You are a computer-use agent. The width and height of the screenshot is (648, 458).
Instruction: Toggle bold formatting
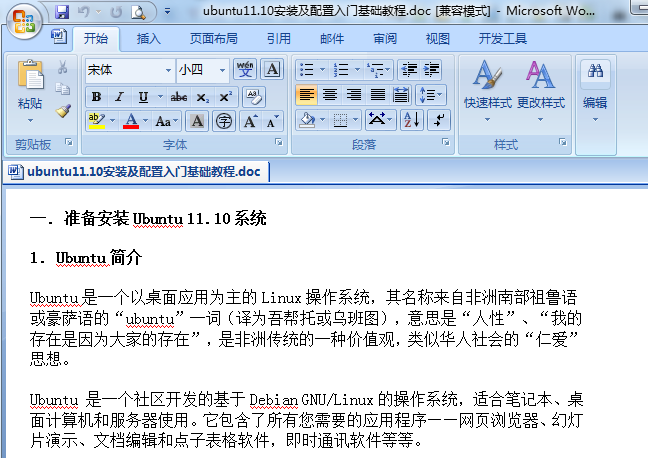click(96, 97)
